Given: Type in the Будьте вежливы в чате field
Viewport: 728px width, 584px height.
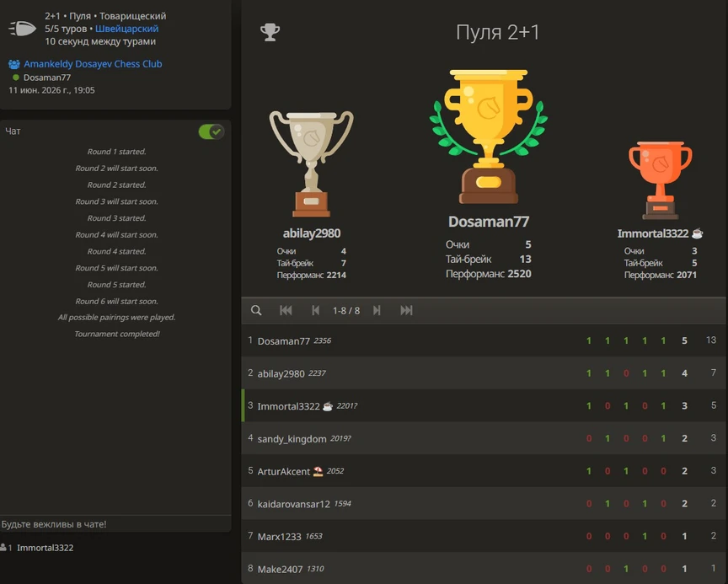Looking at the screenshot, I should (x=115, y=524).
